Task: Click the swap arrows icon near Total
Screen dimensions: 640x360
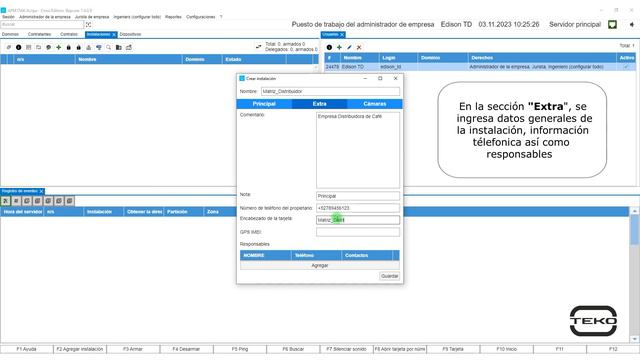Action: click(x=258, y=47)
